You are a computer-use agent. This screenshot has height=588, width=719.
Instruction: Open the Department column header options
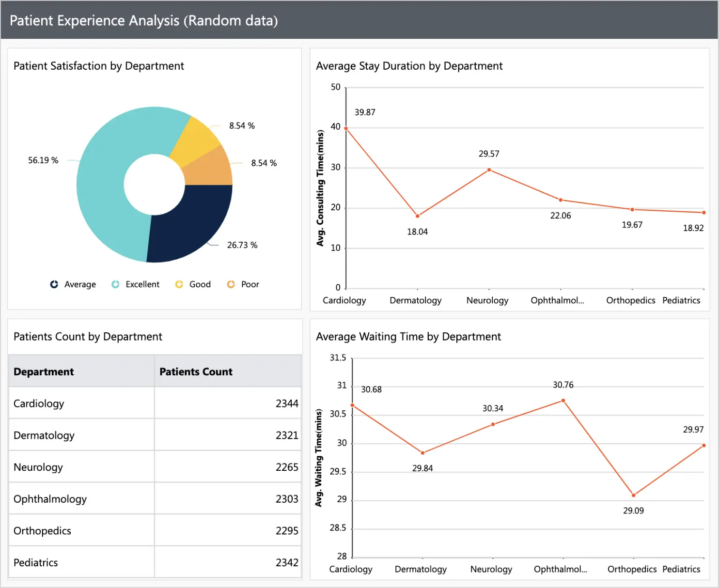coord(44,371)
